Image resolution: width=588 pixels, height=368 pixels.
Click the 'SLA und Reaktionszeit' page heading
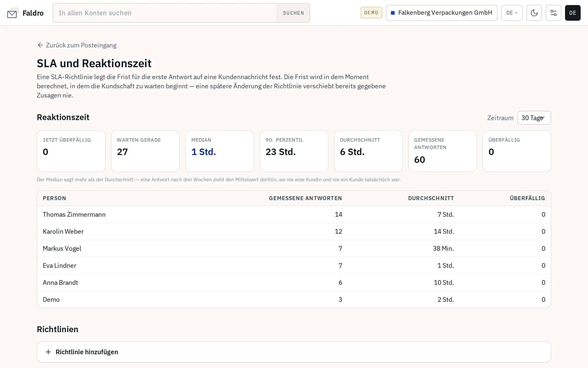click(94, 63)
